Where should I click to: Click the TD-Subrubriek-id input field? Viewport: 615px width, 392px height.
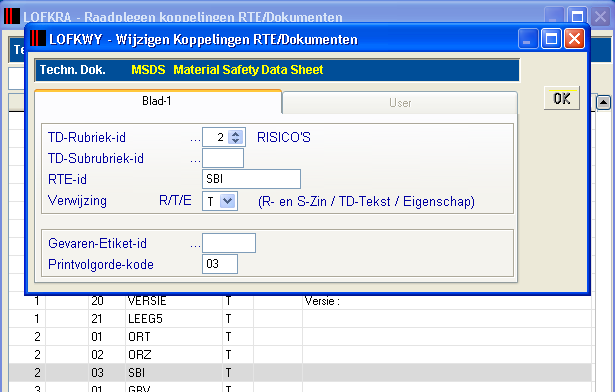tap(223, 158)
